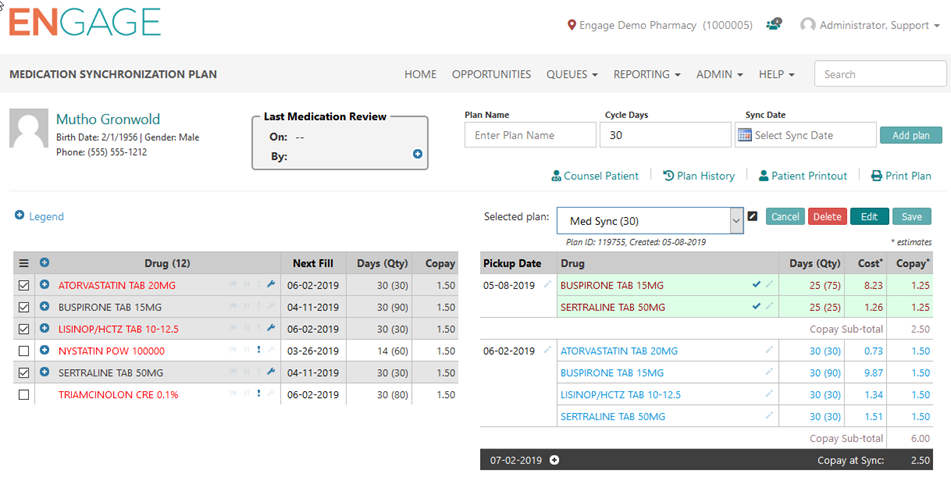This screenshot has width=951, height=481.
Task: Uncheck the Atorvastatin Tab 20mg checkbox
Action: 24,286
